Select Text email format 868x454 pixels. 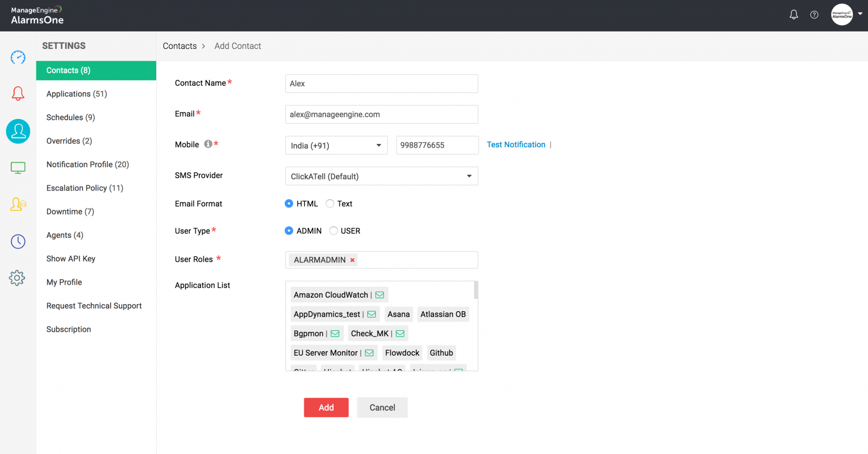tap(330, 204)
